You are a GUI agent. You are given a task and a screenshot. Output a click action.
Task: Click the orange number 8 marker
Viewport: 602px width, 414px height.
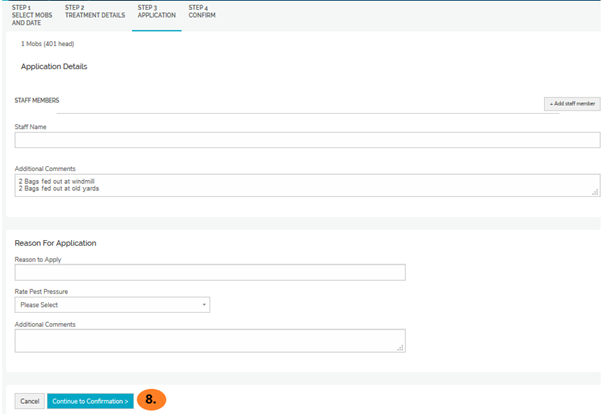pyautogui.click(x=151, y=399)
